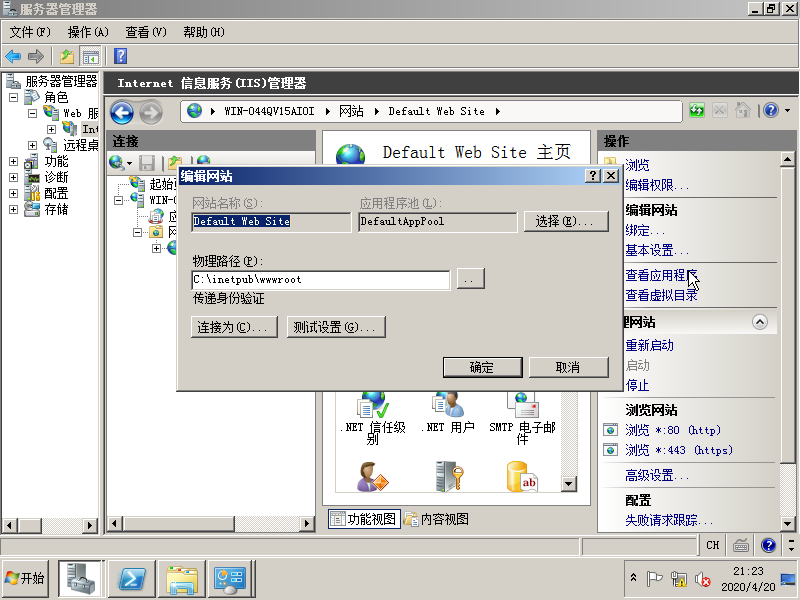Open Advanced Settings link
800x600 pixels.
tap(657, 476)
